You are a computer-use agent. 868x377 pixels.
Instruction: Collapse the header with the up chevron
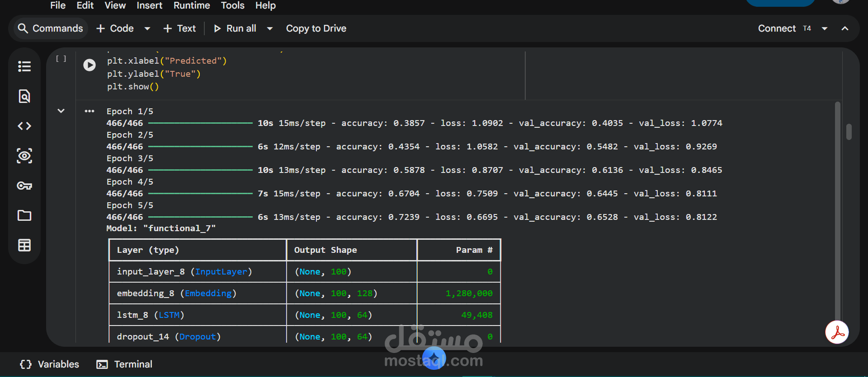coord(845,28)
